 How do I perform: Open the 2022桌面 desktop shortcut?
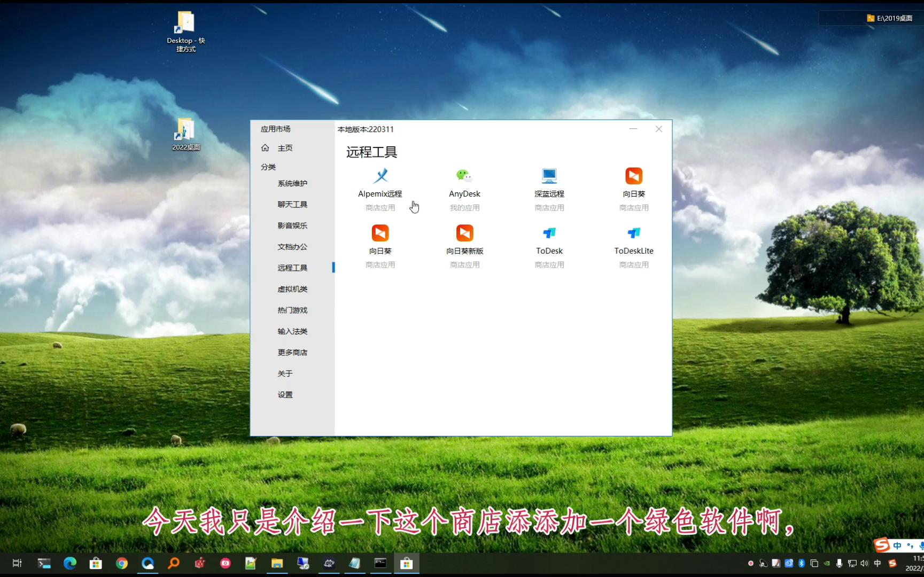[186, 134]
